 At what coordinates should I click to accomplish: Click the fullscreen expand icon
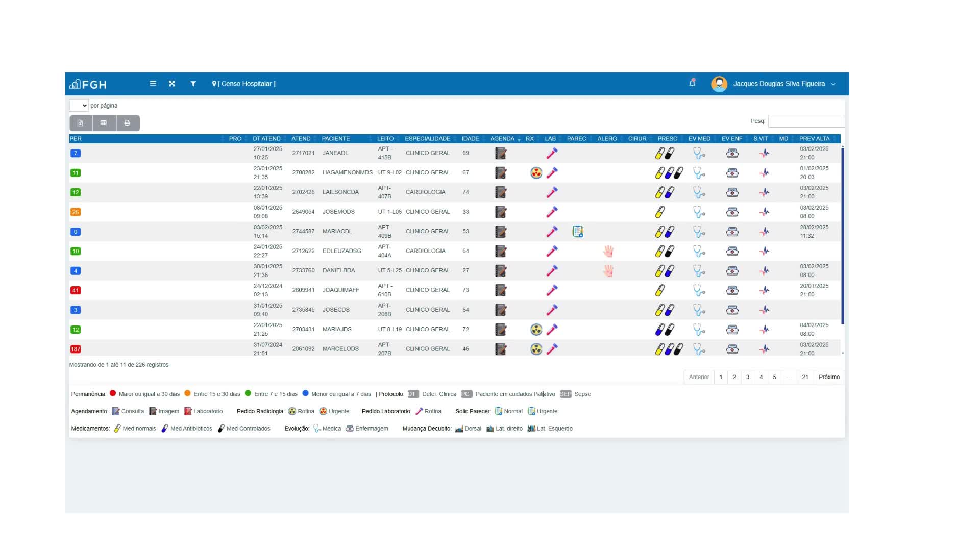point(172,84)
